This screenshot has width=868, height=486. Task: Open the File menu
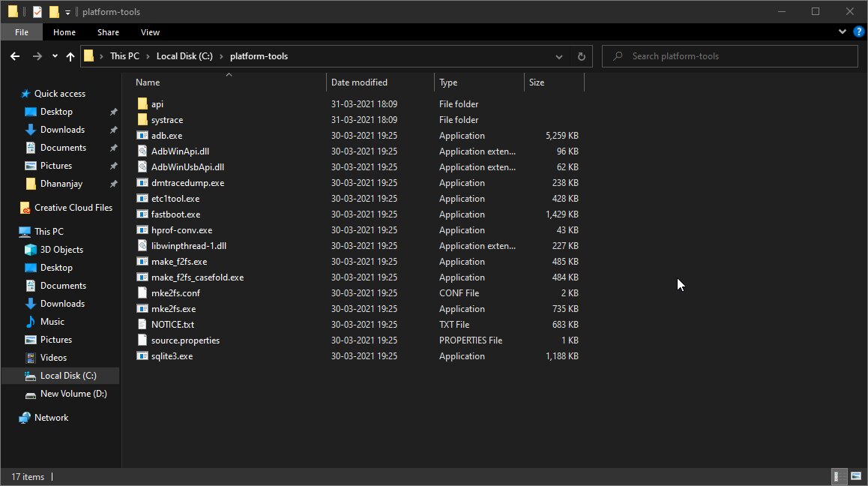(21, 32)
